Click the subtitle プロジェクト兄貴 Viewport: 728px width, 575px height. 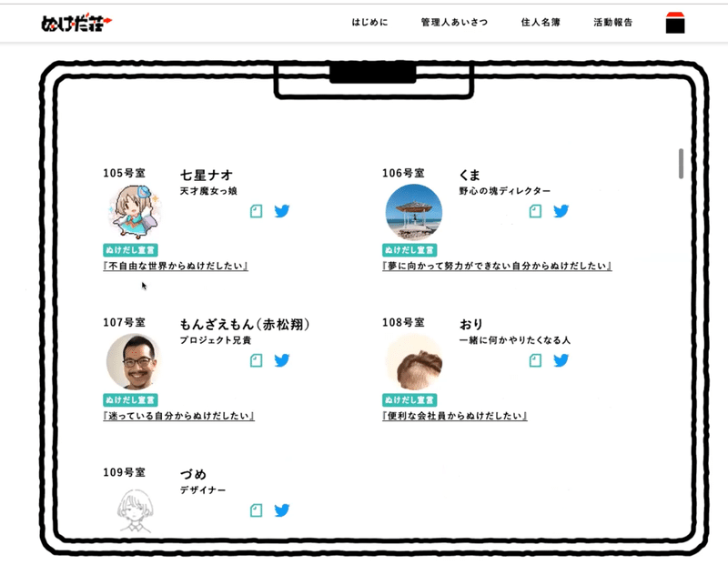(x=216, y=340)
